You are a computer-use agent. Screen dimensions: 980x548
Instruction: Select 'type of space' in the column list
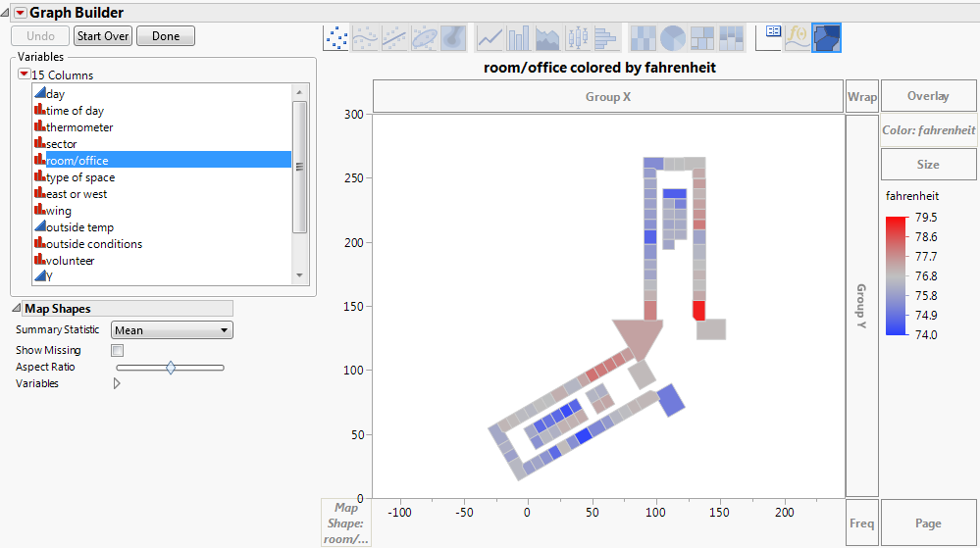point(80,177)
